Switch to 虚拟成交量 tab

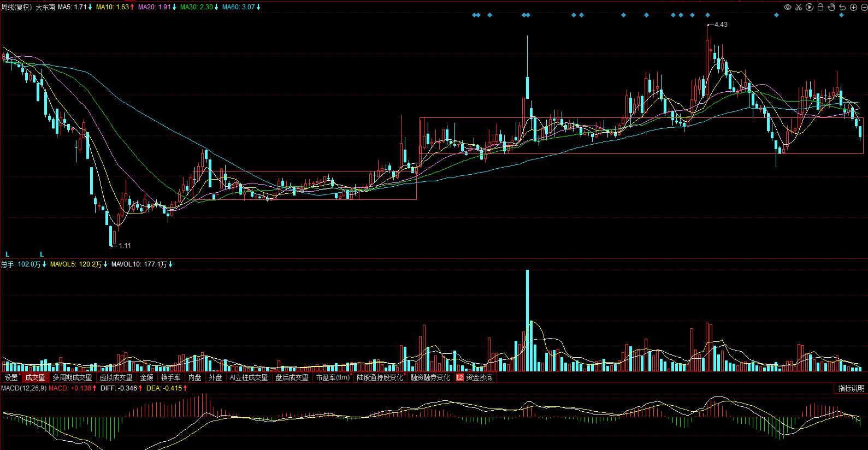click(x=116, y=377)
